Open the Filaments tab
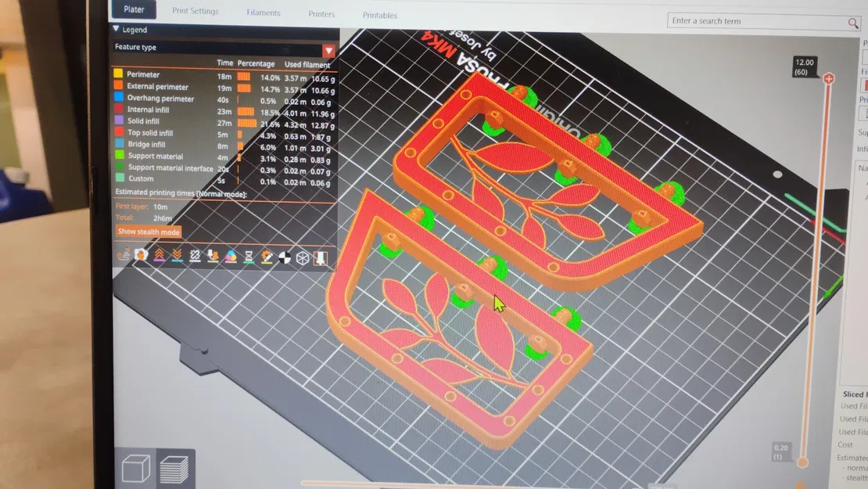Image resolution: width=868 pixels, height=489 pixels. pos(264,13)
